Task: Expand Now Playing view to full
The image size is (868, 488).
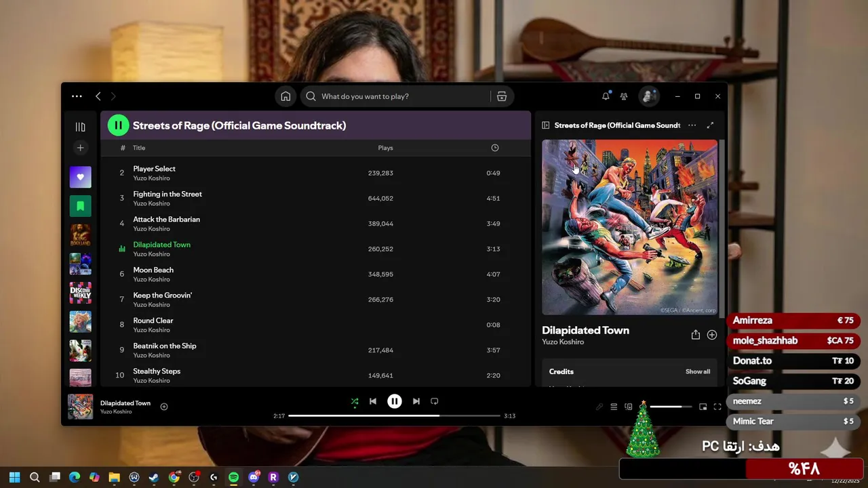Action: coord(710,125)
